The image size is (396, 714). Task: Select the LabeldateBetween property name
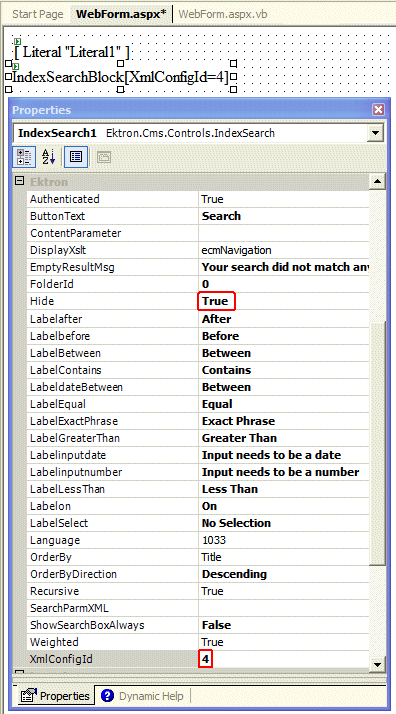(76, 387)
